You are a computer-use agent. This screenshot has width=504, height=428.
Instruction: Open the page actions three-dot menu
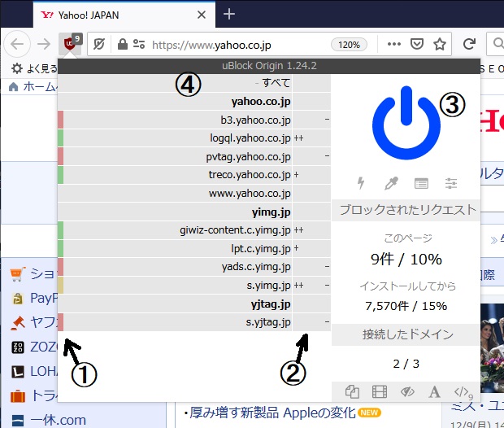(394, 44)
